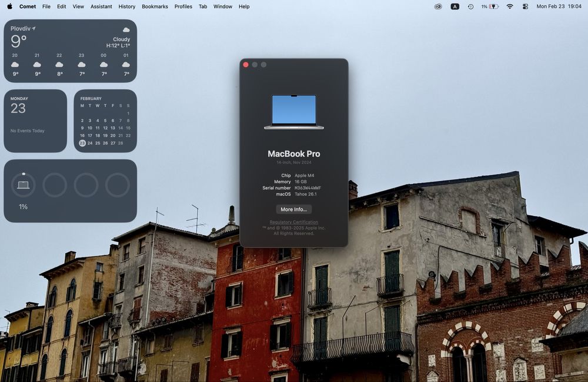Click the cloud icon in weather widget corner

click(x=126, y=29)
